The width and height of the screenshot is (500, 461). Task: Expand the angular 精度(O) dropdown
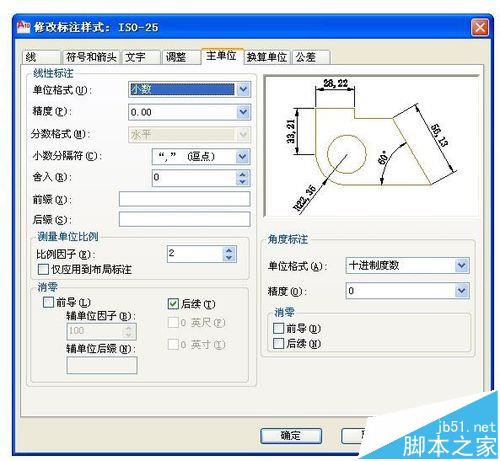point(462,291)
